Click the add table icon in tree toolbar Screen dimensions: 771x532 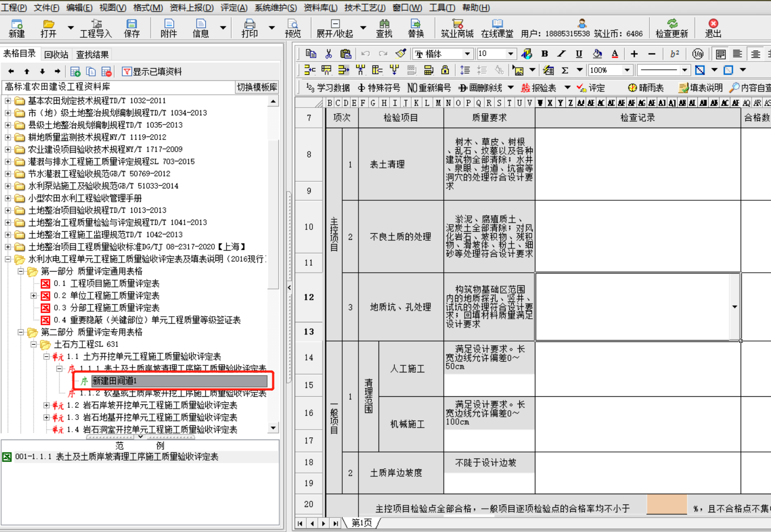(75, 71)
